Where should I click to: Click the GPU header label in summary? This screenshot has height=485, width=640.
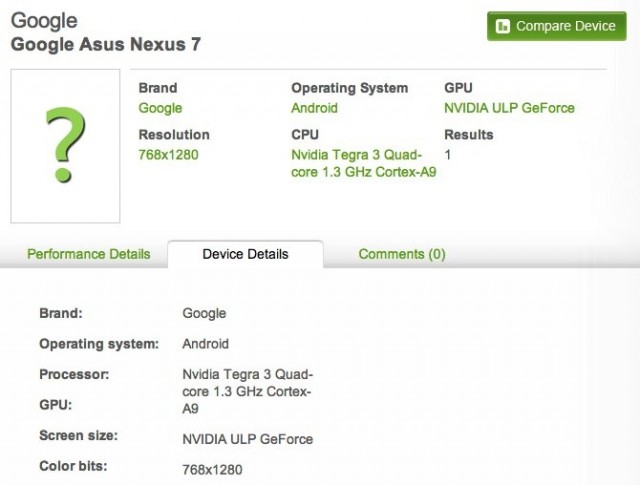[x=458, y=88]
